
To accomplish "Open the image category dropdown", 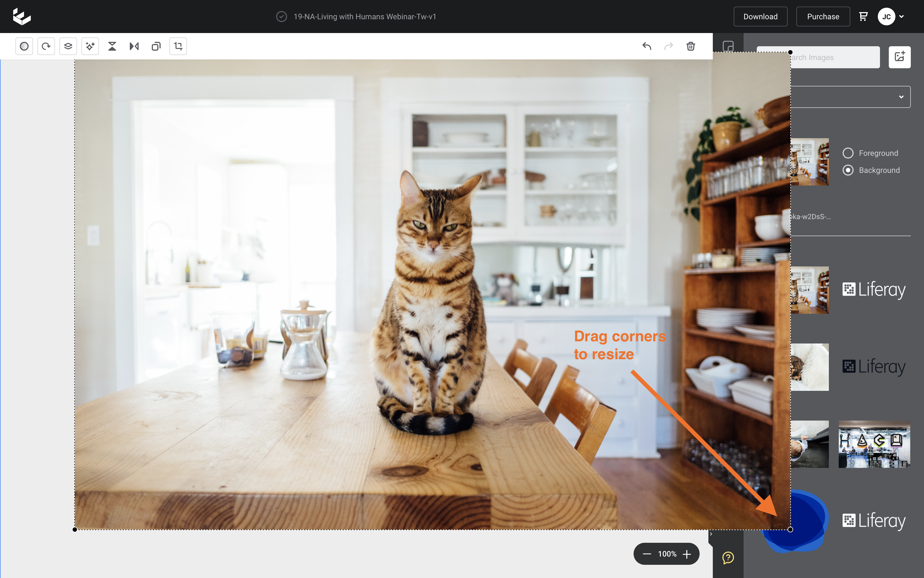I will pos(850,97).
